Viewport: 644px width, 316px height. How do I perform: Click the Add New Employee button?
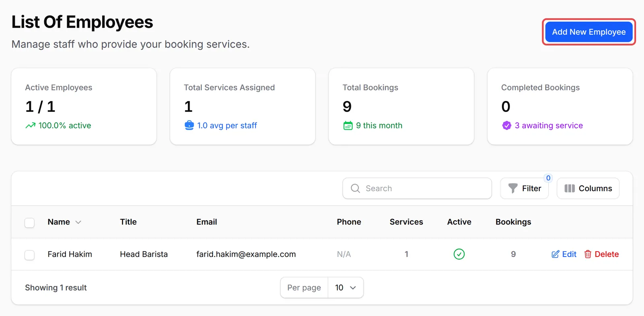(x=589, y=32)
